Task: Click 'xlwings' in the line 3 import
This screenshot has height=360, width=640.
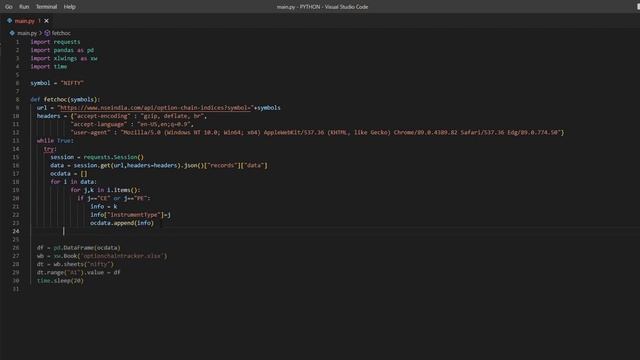Action: (65, 58)
